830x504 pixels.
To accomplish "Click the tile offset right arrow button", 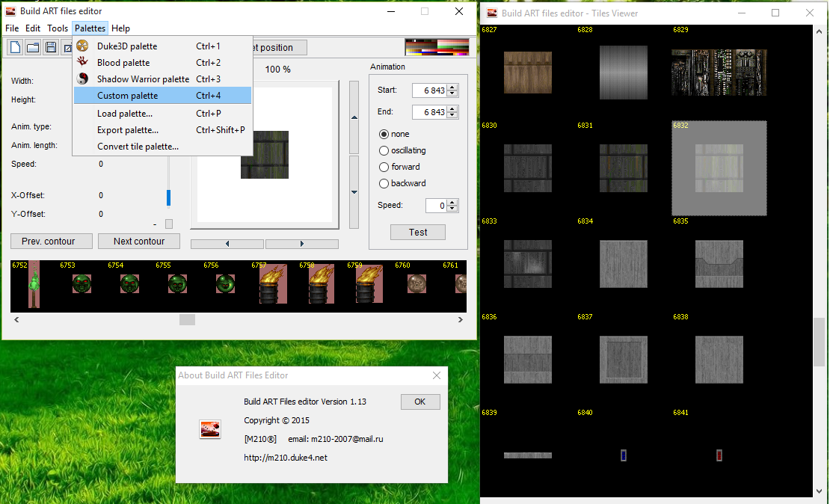I will click(x=302, y=244).
